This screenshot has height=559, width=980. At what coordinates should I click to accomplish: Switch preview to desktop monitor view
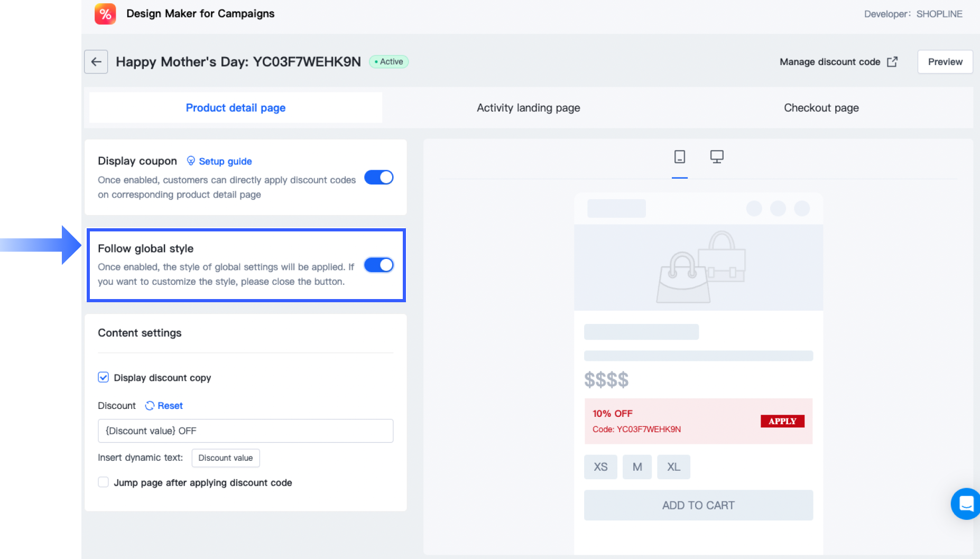coord(717,157)
